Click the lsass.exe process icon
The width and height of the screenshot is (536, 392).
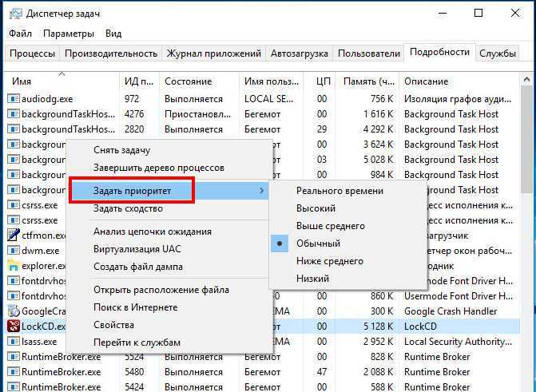click(x=13, y=342)
